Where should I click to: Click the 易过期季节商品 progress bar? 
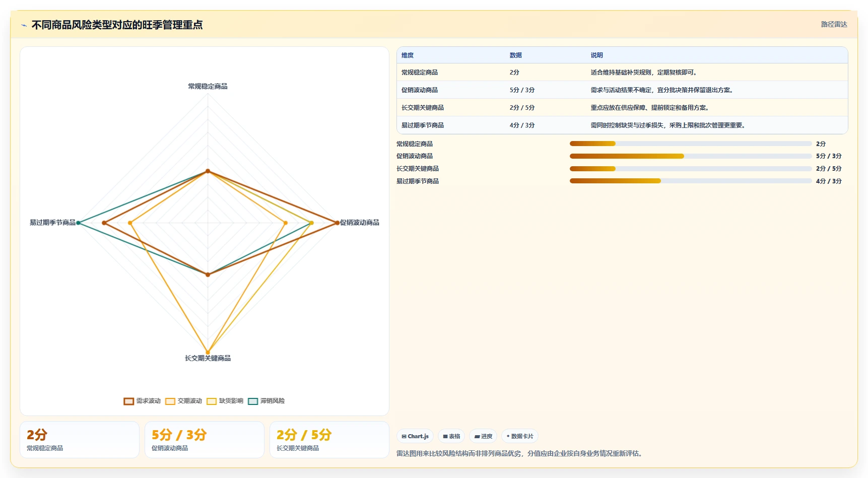point(691,181)
